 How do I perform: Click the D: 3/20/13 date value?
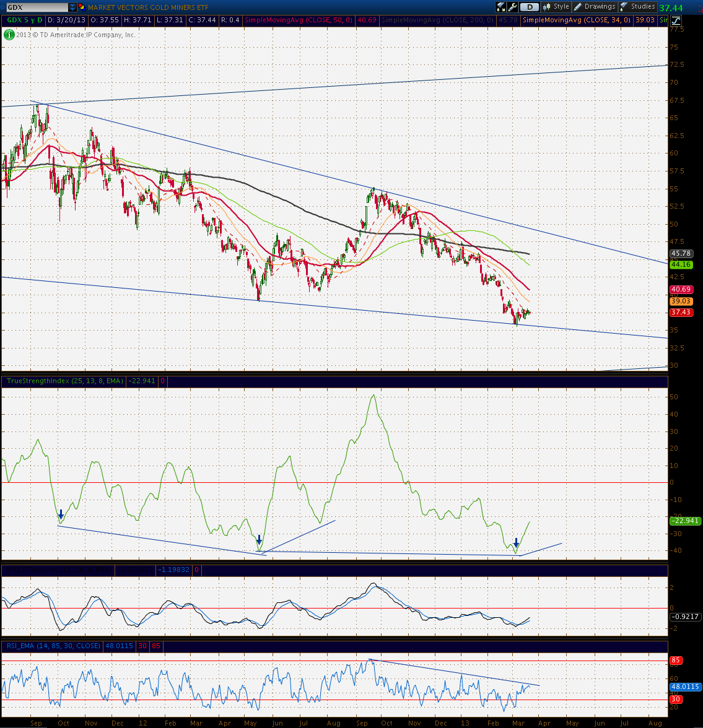(67, 20)
